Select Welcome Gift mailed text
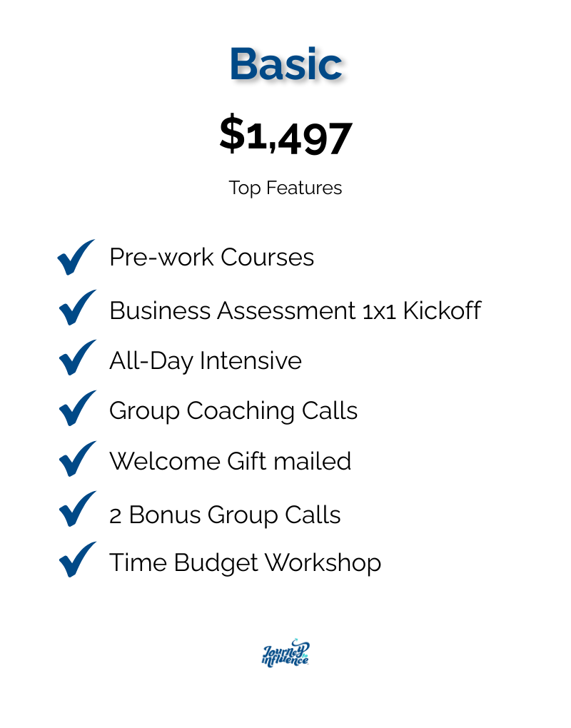 point(231,461)
